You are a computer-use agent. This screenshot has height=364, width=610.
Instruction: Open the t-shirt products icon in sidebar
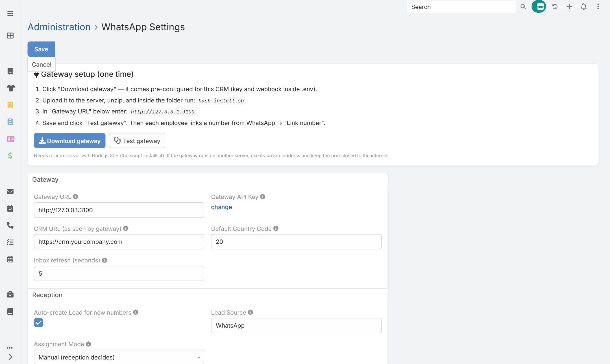pyautogui.click(x=11, y=88)
